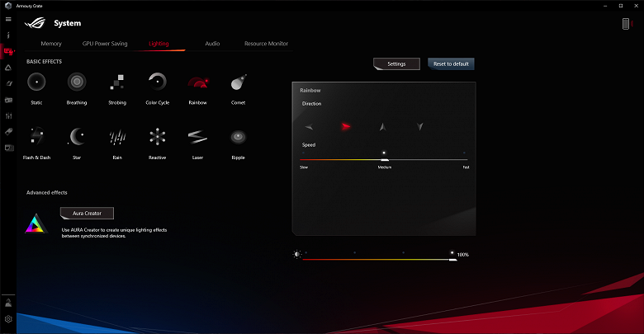Select the red Device sidebar icon
Viewport: 644px width, 334px height.
(x=8, y=51)
